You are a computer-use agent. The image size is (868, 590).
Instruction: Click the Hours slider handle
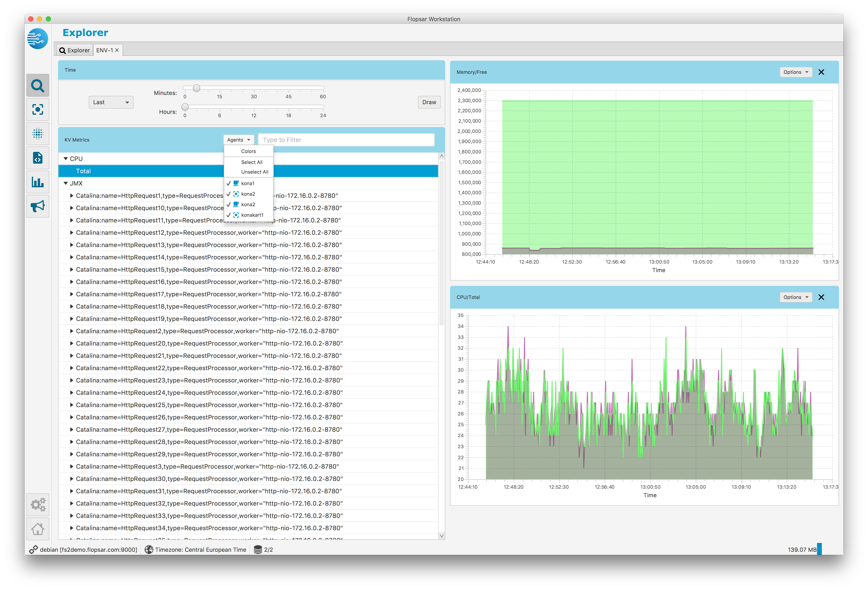point(185,107)
